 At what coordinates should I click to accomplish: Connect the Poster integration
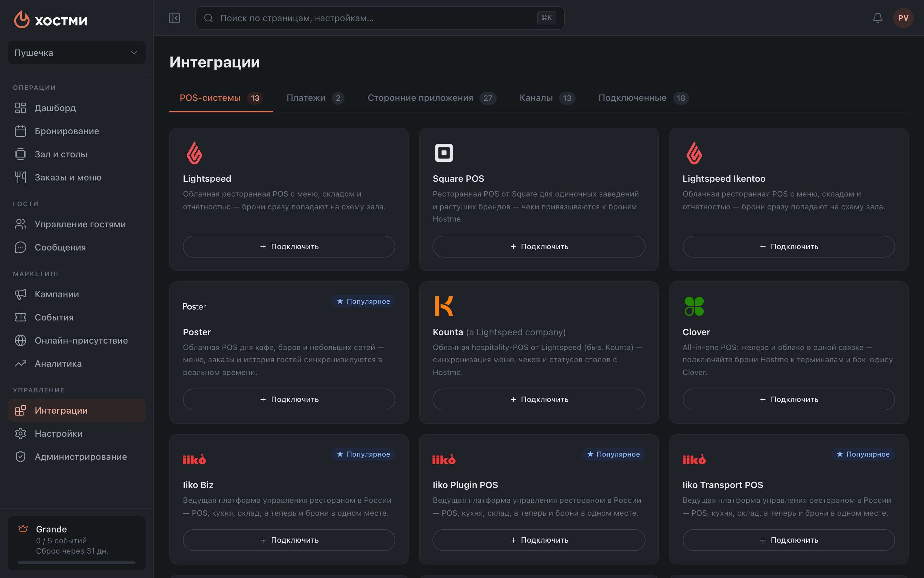289,399
